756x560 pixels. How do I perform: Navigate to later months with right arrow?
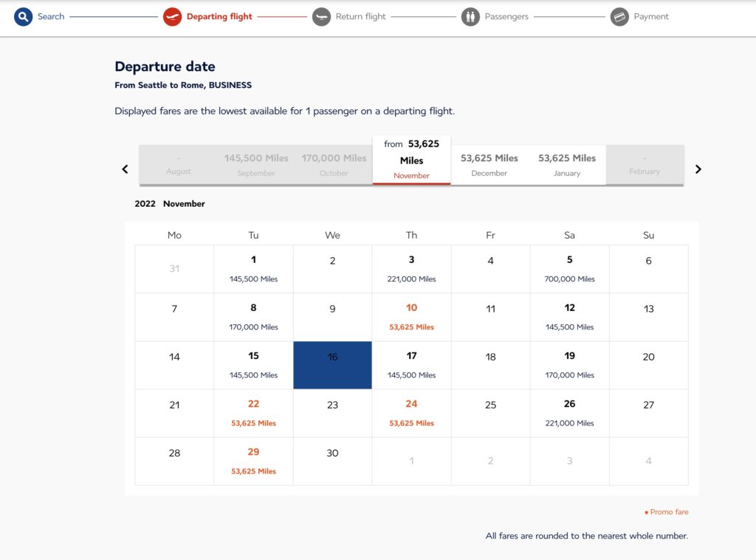[x=698, y=168]
